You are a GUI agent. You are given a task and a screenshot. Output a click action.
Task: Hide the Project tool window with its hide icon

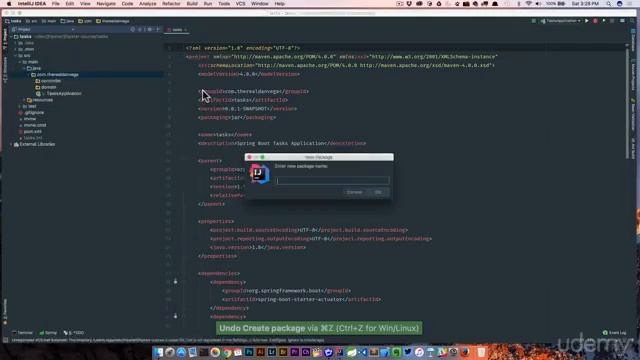point(158,29)
